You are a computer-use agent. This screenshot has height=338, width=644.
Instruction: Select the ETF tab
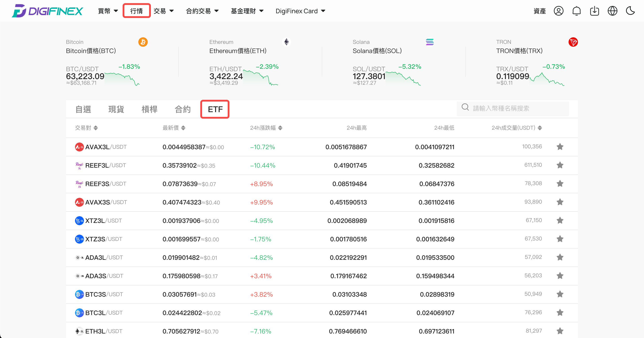click(x=215, y=109)
